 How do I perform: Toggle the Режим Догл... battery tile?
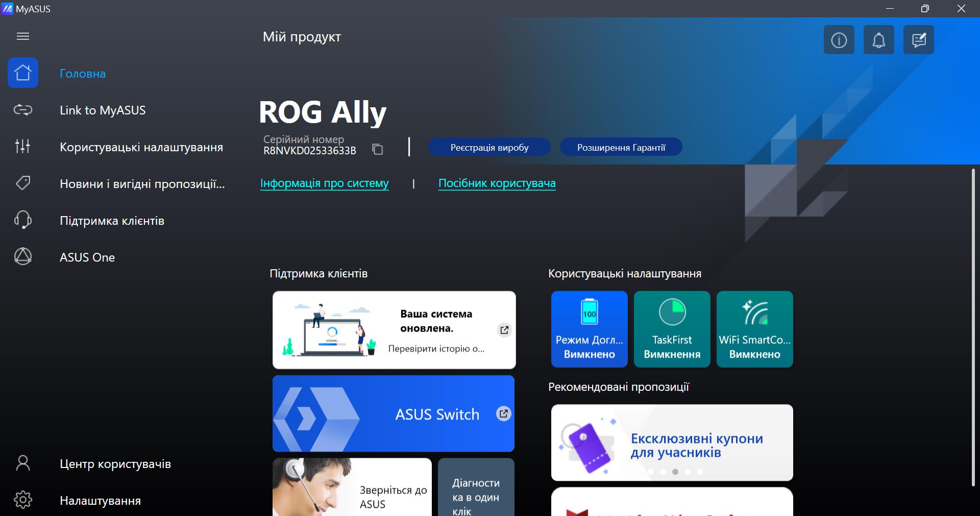(x=589, y=329)
